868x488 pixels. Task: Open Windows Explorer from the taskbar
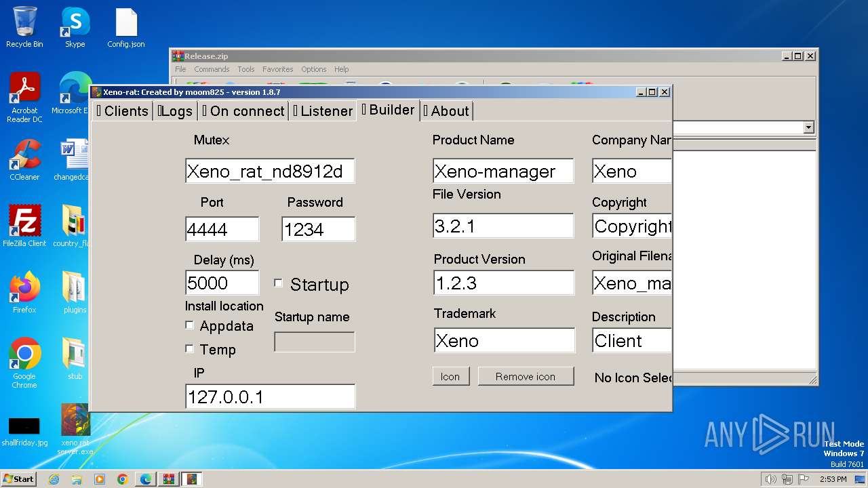click(x=77, y=479)
